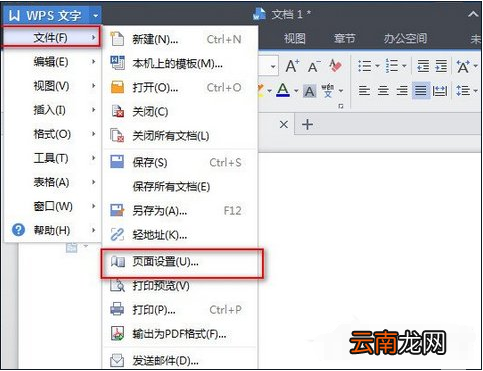Open the 表格(A) menu
The image size is (483, 371).
(x=51, y=182)
